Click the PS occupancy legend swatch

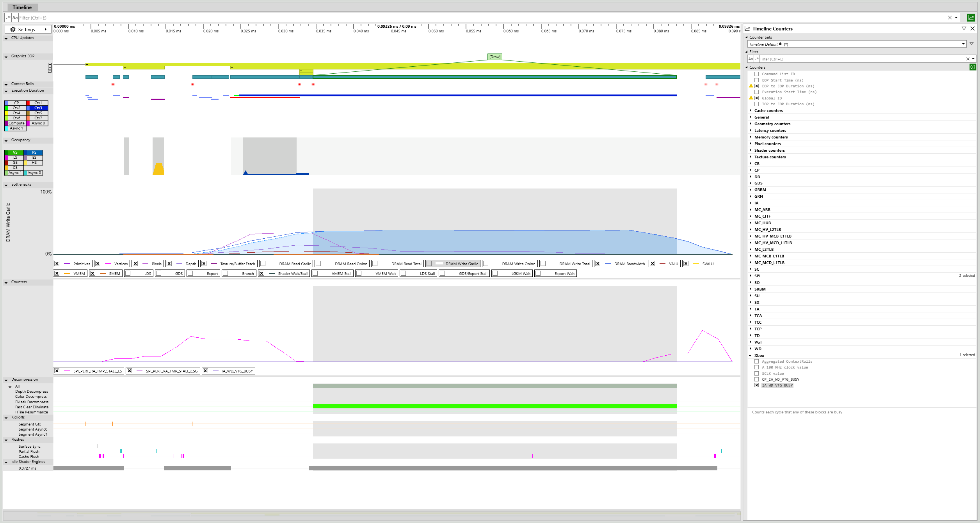click(x=34, y=152)
